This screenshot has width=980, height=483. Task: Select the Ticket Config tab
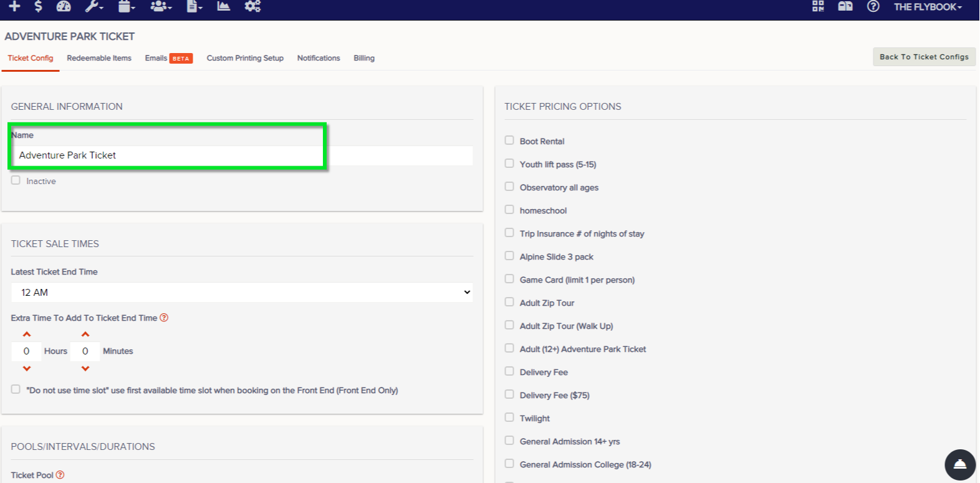31,58
